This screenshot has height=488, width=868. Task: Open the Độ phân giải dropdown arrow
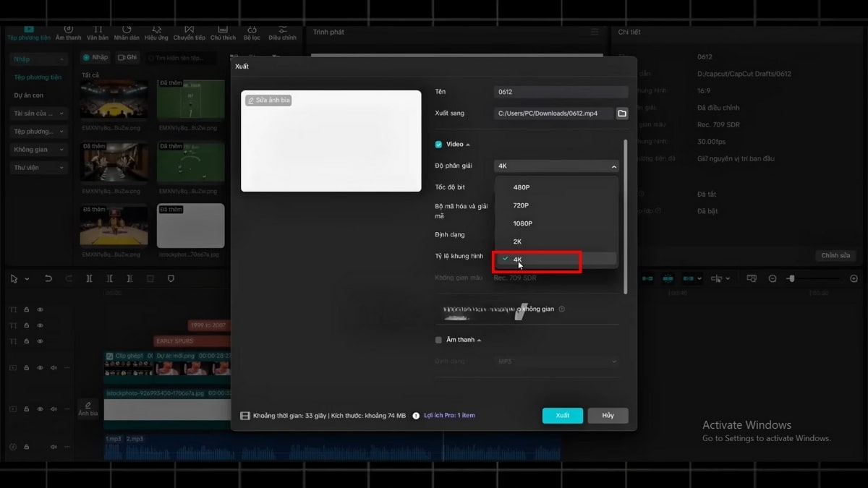(613, 166)
